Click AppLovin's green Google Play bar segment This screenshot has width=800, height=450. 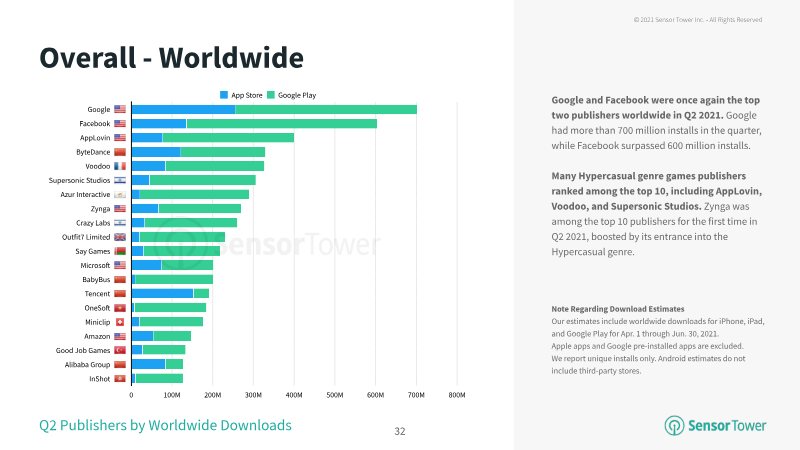click(228, 138)
